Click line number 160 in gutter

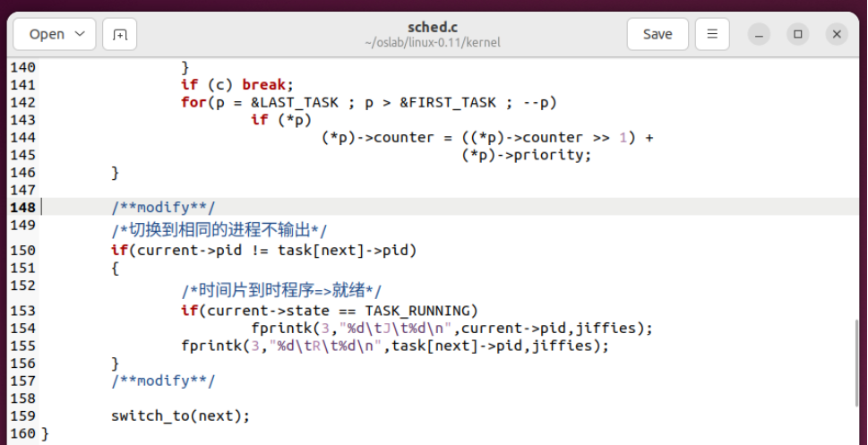click(22, 433)
